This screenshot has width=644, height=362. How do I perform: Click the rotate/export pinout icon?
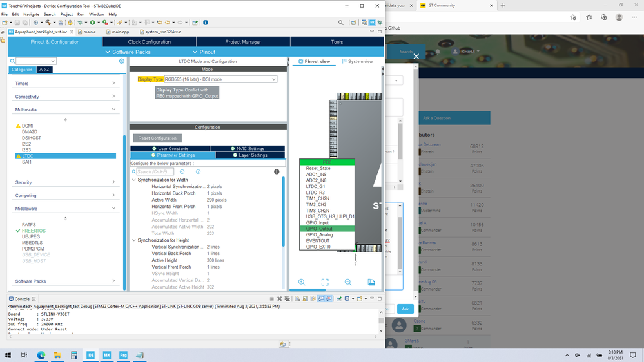tap(371, 282)
